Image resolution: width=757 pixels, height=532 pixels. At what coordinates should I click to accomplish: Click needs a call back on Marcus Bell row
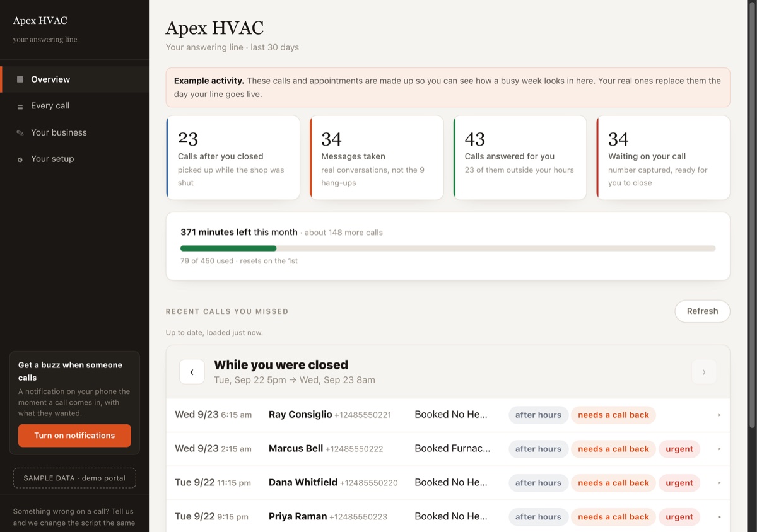[613, 449]
